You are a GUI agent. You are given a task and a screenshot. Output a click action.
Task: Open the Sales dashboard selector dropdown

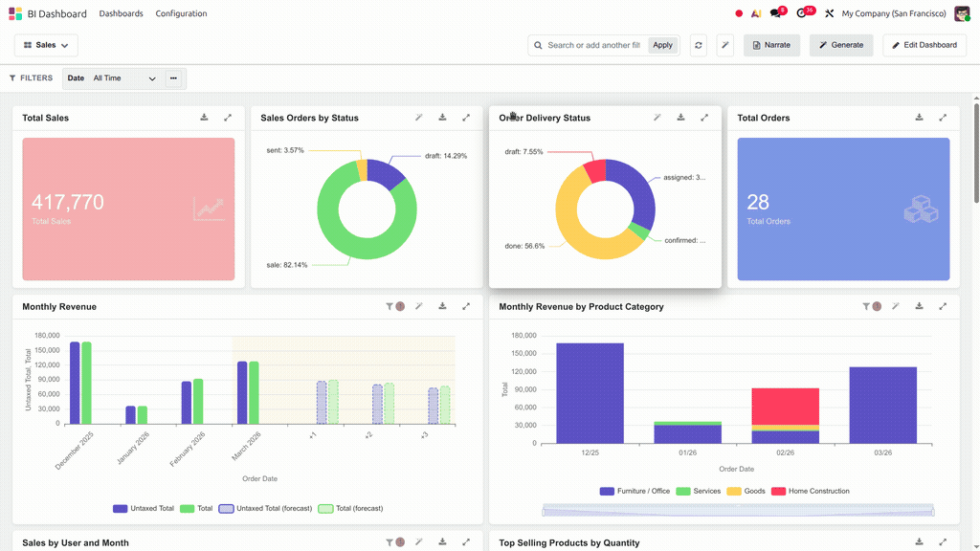coord(46,45)
